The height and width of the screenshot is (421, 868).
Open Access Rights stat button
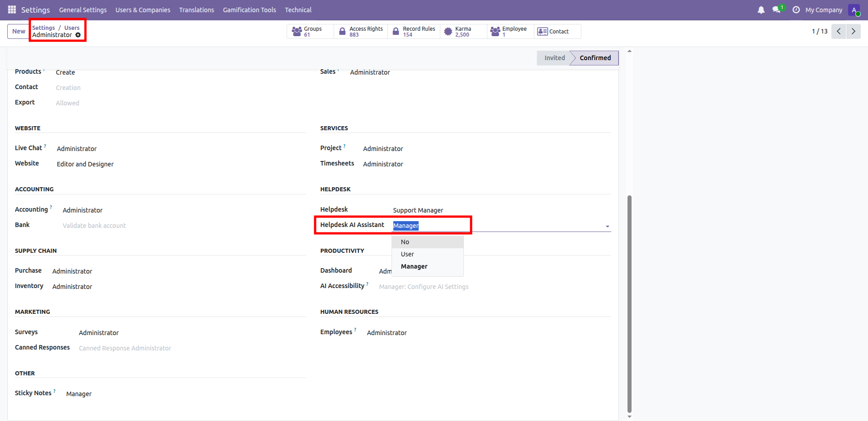pyautogui.click(x=361, y=31)
